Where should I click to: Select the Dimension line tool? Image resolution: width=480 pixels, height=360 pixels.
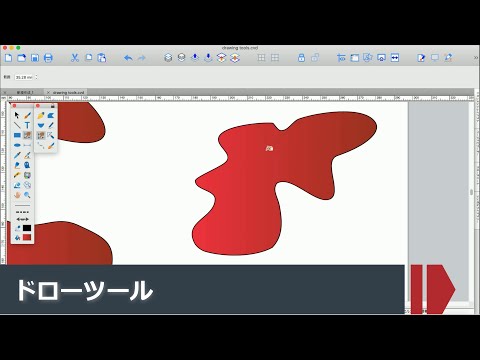[x=27, y=145]
